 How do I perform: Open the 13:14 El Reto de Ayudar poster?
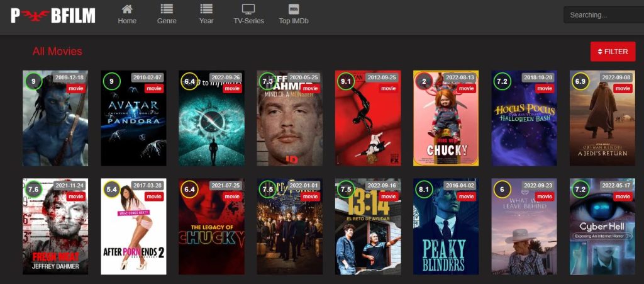pyautogui.click(x=368, y=227)
